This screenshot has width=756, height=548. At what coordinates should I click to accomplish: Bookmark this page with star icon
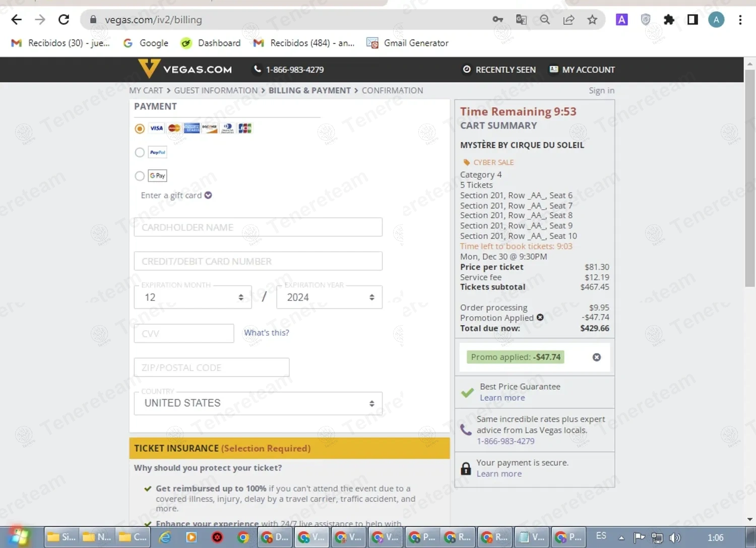(x=592, y=20)
